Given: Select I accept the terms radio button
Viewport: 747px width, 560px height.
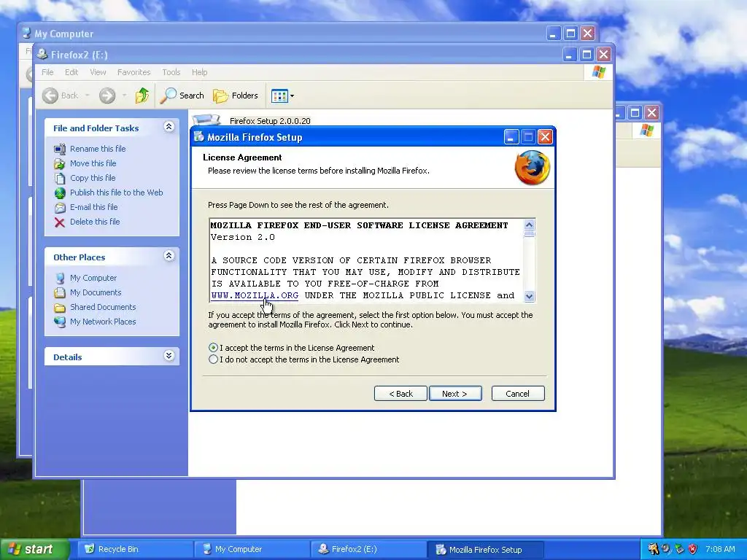Looking at the screenshot, I should 214,348.
